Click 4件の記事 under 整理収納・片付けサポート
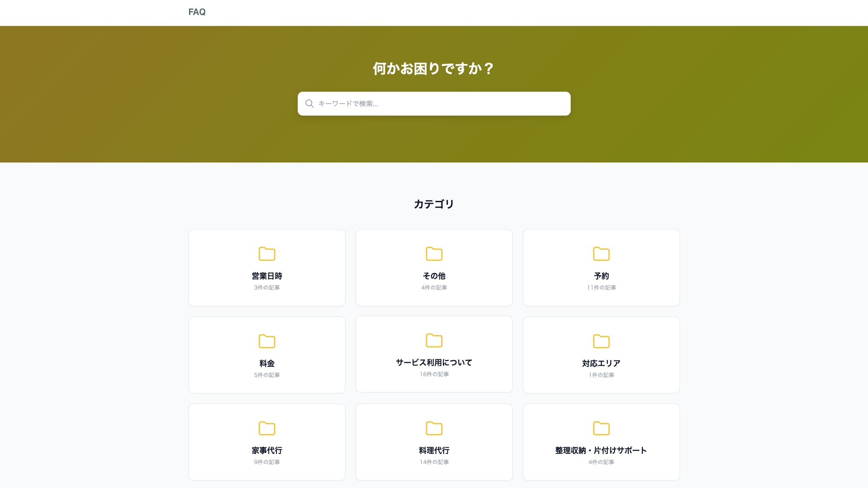 [601, 462]
